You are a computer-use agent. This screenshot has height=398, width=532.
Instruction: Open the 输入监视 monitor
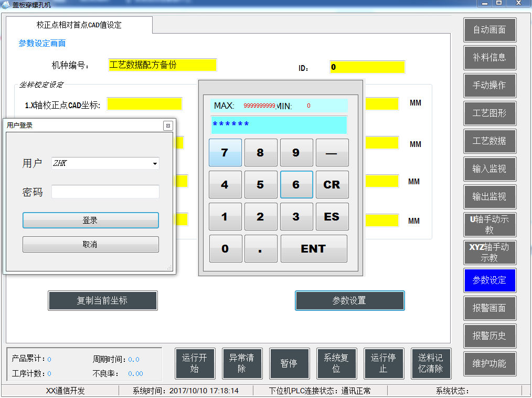pyautogui.click(x=490, y=169)
